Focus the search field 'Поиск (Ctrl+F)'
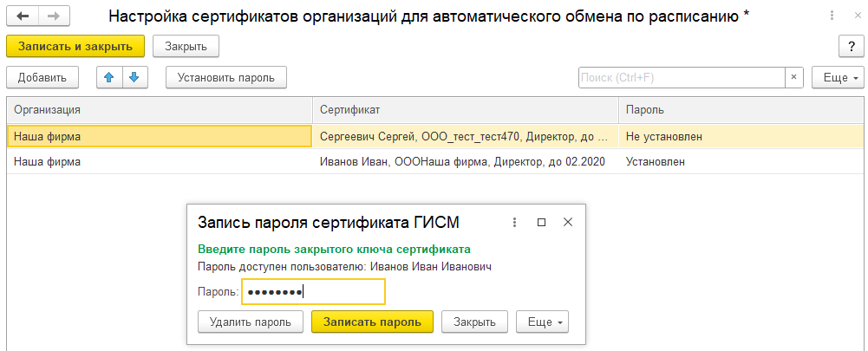Viewport: 868px width, 351px height. coord(681,77)
